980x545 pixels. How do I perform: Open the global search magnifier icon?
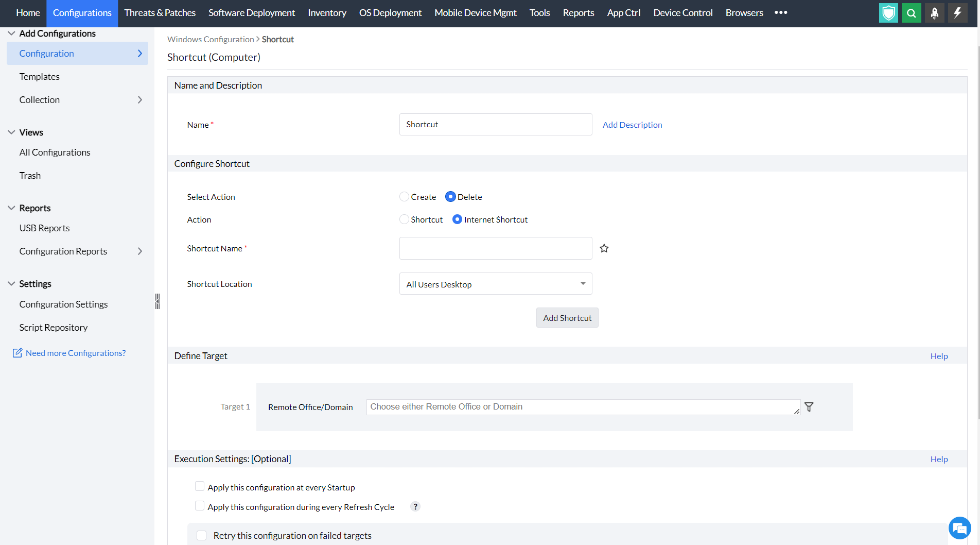pyautogui.click(x=911, y=13)
